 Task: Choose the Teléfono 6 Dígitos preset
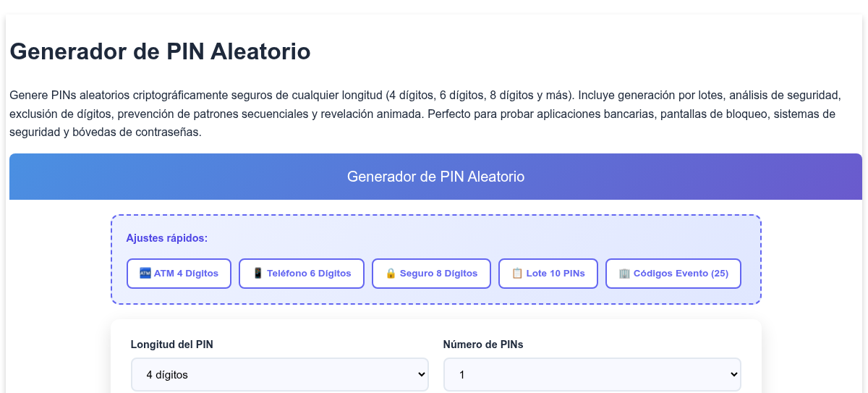coord(302,274)
